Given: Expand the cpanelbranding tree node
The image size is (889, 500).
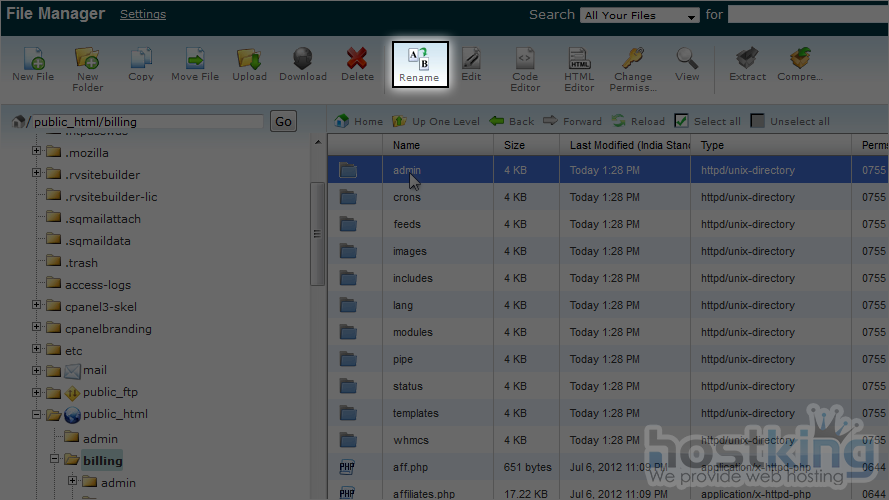Looking at the screenshot, I should tap(37, 328).
